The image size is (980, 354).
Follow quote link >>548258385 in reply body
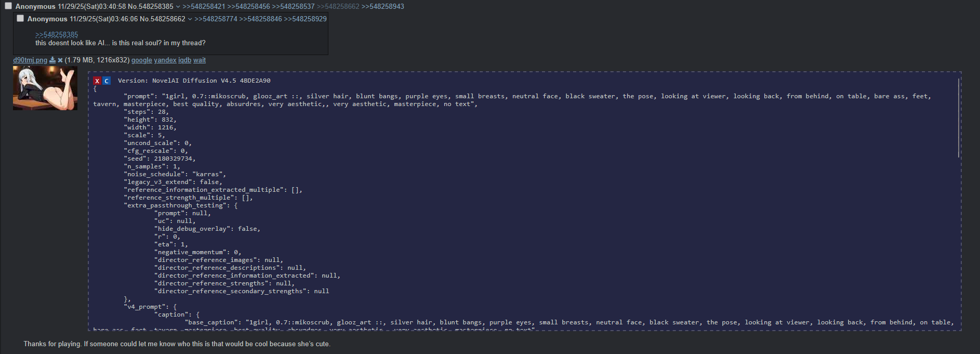pos(57,35)
